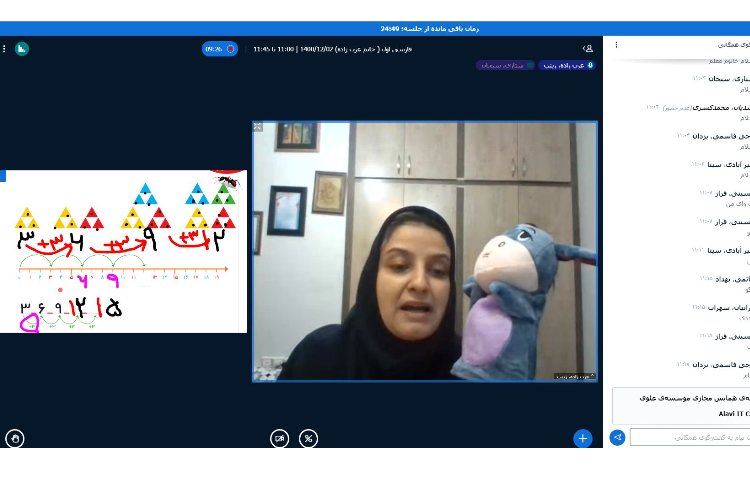The height and width of the screenshot is (480, 750).
Task: Toggle the raise hand button
Action: coord(15,438)
